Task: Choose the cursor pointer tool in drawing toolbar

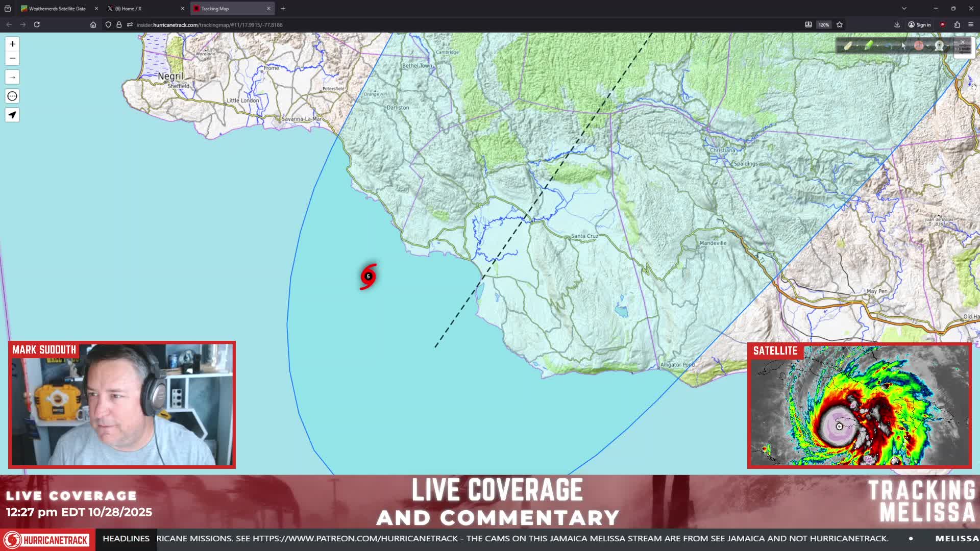Action: (x=903, y=46)
